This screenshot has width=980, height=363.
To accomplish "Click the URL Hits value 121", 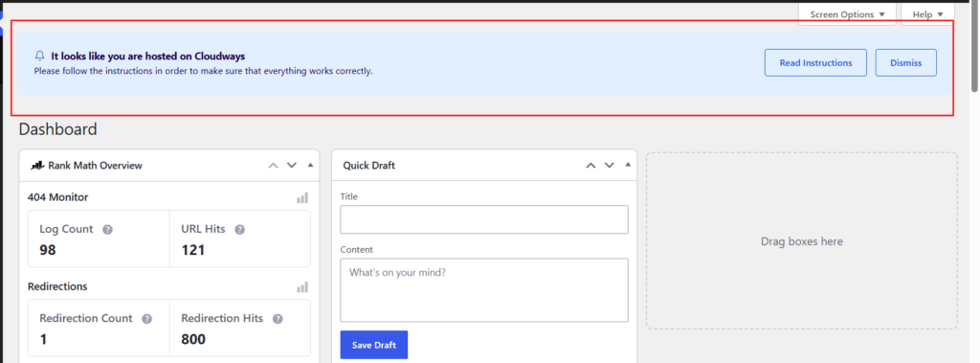I will (x=193, y=250).
